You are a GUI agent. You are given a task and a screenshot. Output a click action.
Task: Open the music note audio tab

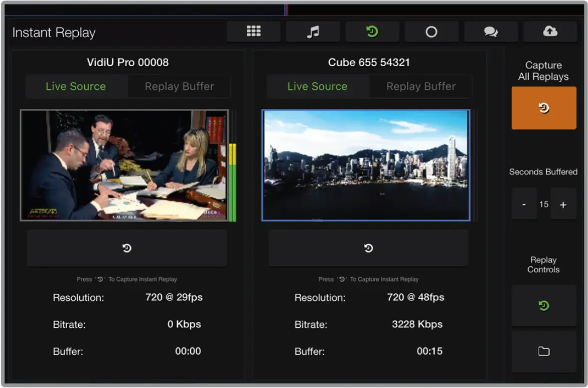click(313, 32)
